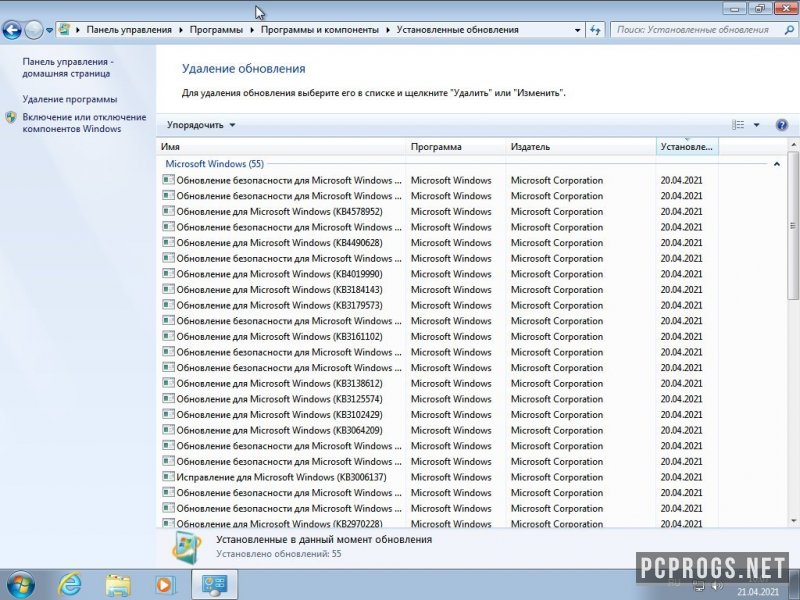Collapse the 'Microsoft Windows (55)' group
Image resolution: width=800 pixels, height=600 pixels.
[777, 164]
